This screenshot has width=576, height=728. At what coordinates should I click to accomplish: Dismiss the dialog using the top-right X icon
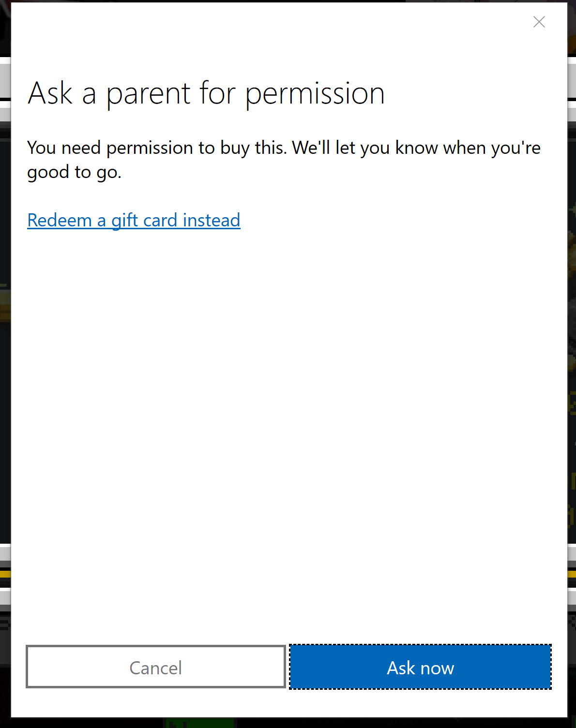pyautogui.click(x=539, y=22)
